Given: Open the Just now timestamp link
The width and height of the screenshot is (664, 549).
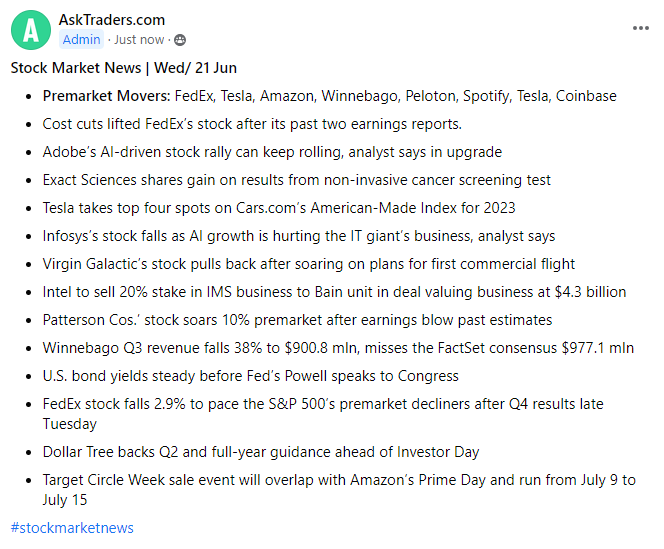Looking at the screenshot, I should [x=139, y=40].
